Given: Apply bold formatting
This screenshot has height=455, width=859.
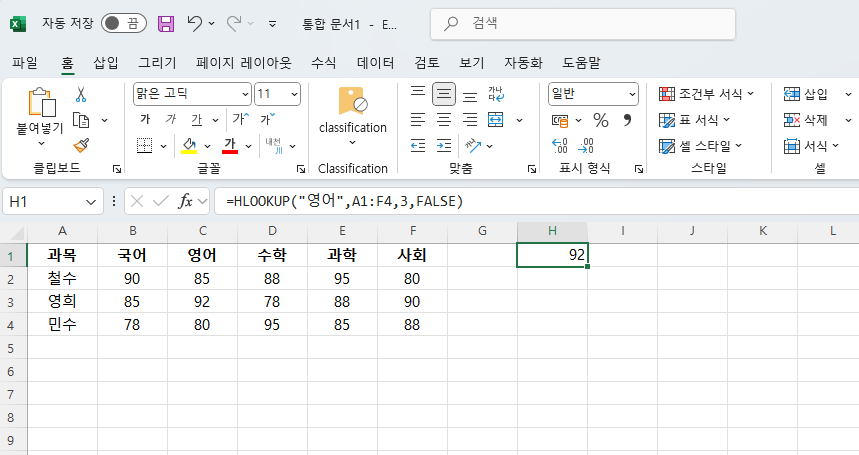Looking at the screenshot, I should (145, 119).
